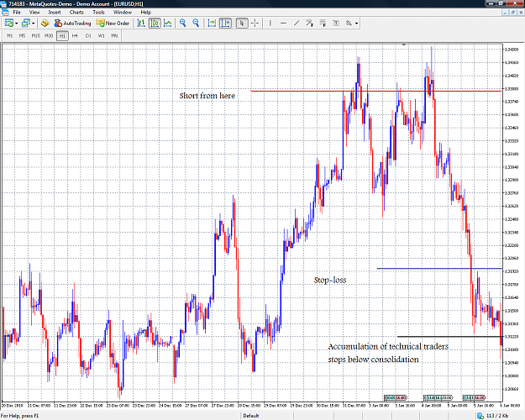Open the Window menu
Viewport: 525px width, 420px height.
tap(123, 12)
